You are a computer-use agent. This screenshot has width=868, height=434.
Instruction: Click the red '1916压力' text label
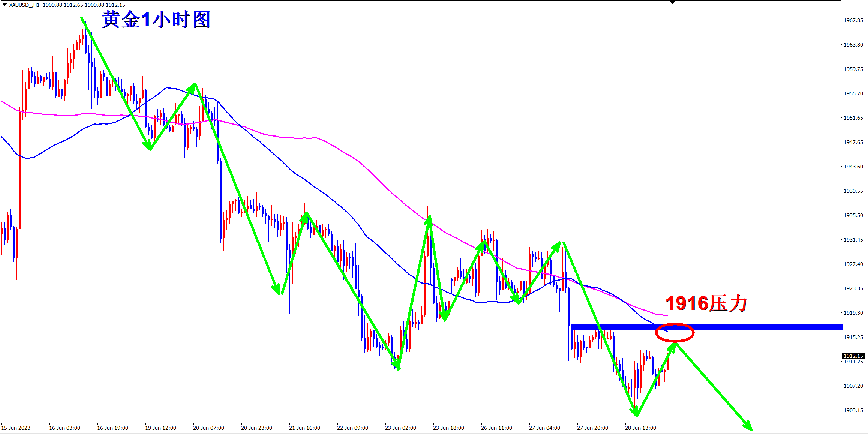[x=706, y=303]
